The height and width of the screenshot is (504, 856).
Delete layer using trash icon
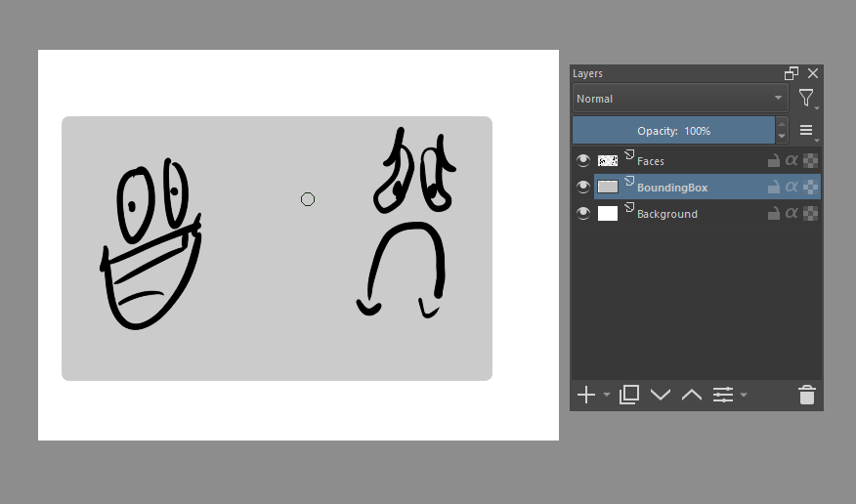coord(806,395)
